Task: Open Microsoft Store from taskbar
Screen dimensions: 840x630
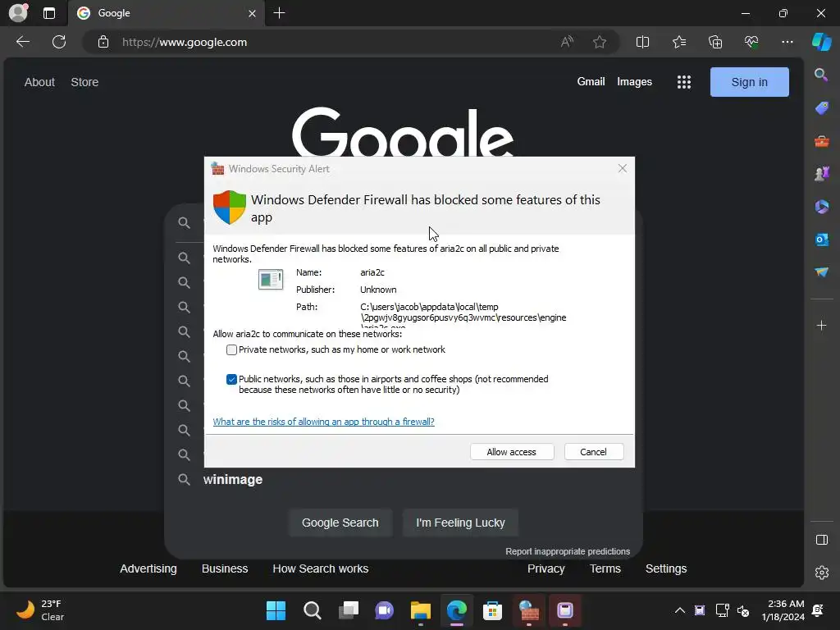Action: [x=492, y=610]
